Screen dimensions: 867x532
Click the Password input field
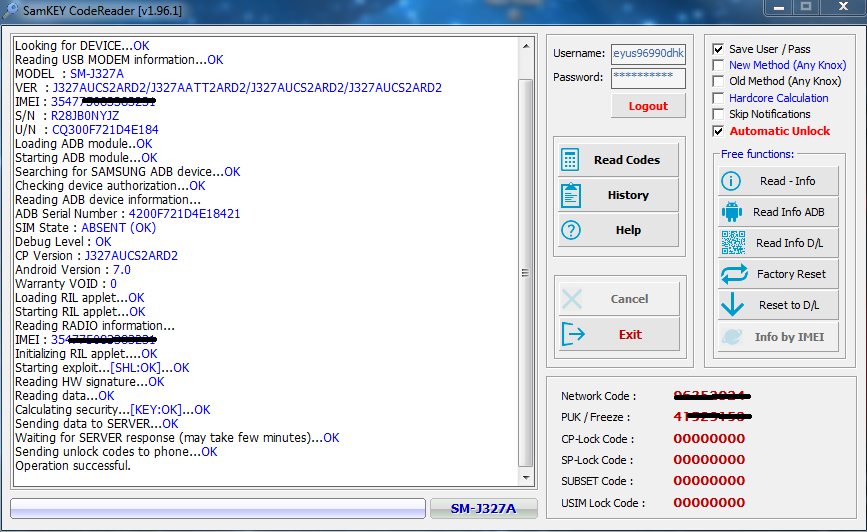648,77
